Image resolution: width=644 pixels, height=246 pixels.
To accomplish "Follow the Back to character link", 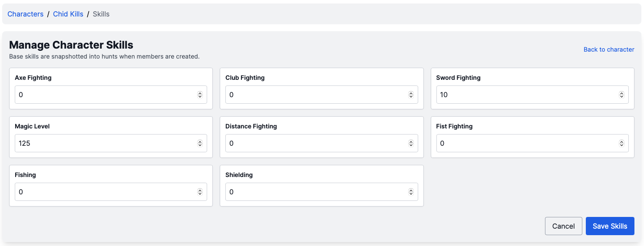I will pos(608,49).
